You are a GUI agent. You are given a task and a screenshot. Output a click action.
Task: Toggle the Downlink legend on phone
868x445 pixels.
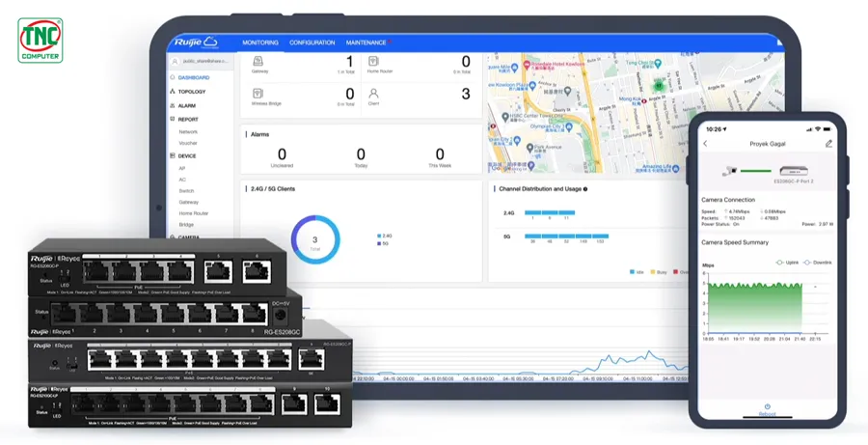tap(817, 263)
